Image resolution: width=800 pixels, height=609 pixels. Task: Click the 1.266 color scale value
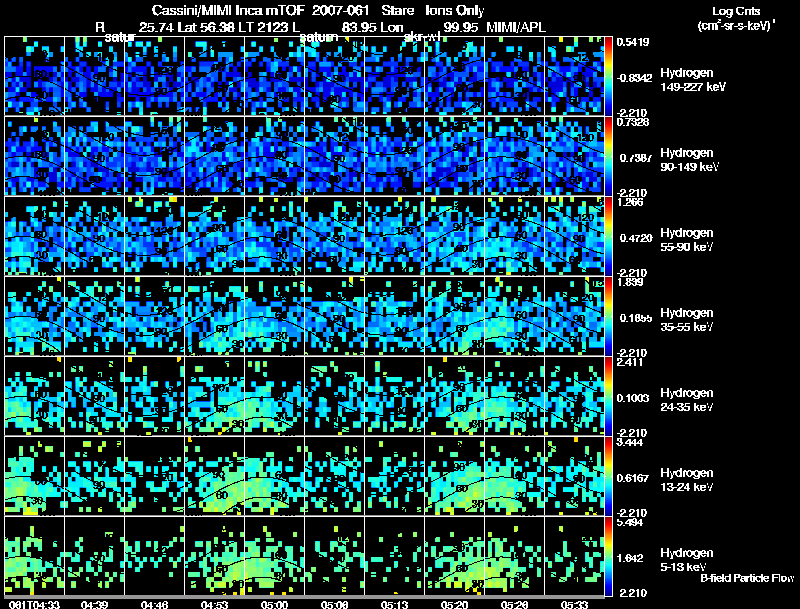click(x=630, y=202)
